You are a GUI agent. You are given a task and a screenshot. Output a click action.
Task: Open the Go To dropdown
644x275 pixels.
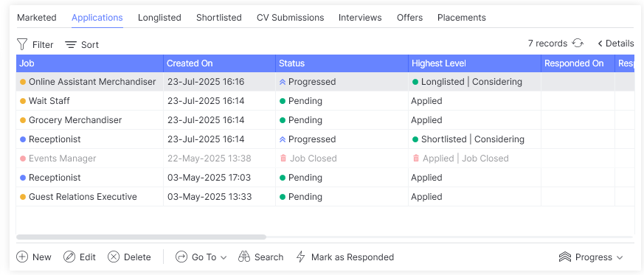pyautogui.click(x=201, y=257)
